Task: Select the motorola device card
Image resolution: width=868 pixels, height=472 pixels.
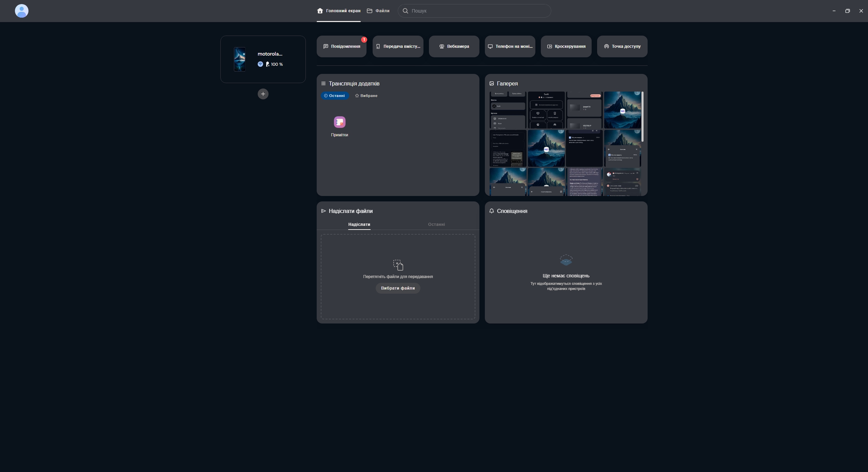Action: coord(263,59)
